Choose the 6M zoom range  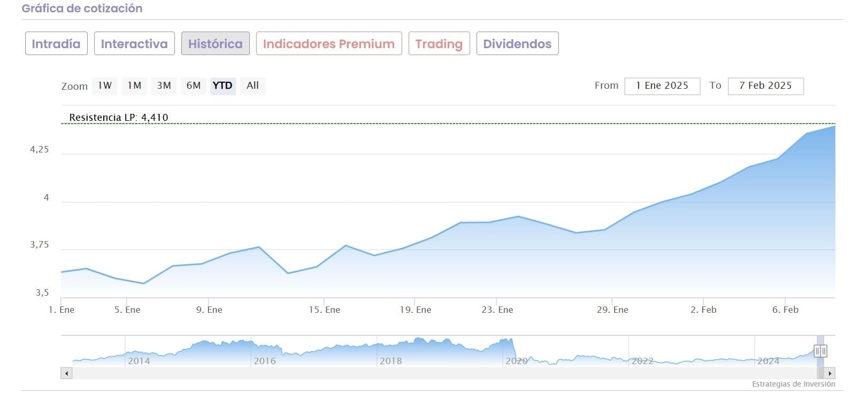193,86
